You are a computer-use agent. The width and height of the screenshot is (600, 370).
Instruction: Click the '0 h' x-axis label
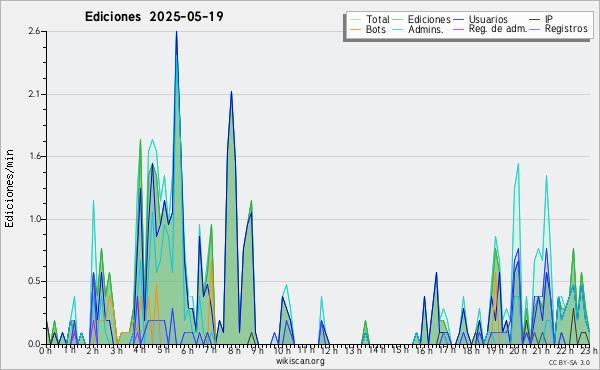[45, 351]
